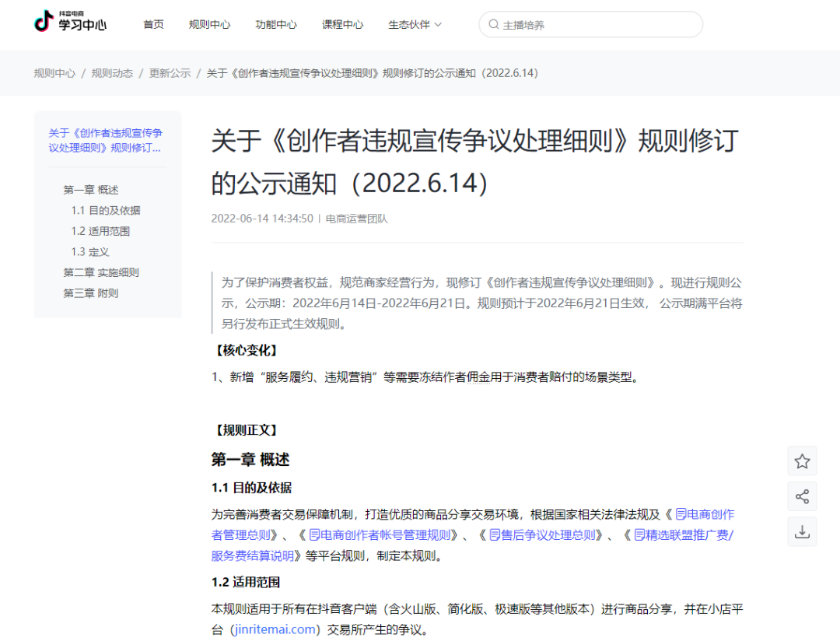Go to 功能中心 in the navigation bar
Viewport: 840px width, 641px height.
(x=276, y=25)
